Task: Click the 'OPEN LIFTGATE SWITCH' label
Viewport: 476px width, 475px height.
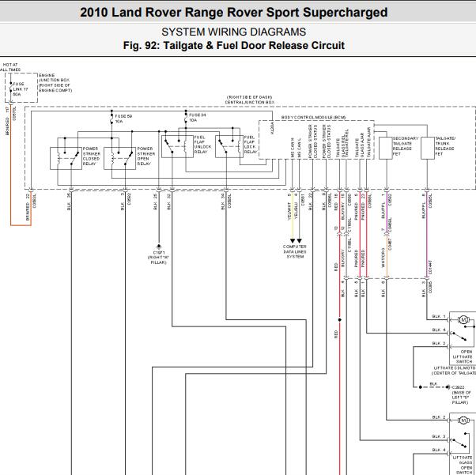Action: 463,356
